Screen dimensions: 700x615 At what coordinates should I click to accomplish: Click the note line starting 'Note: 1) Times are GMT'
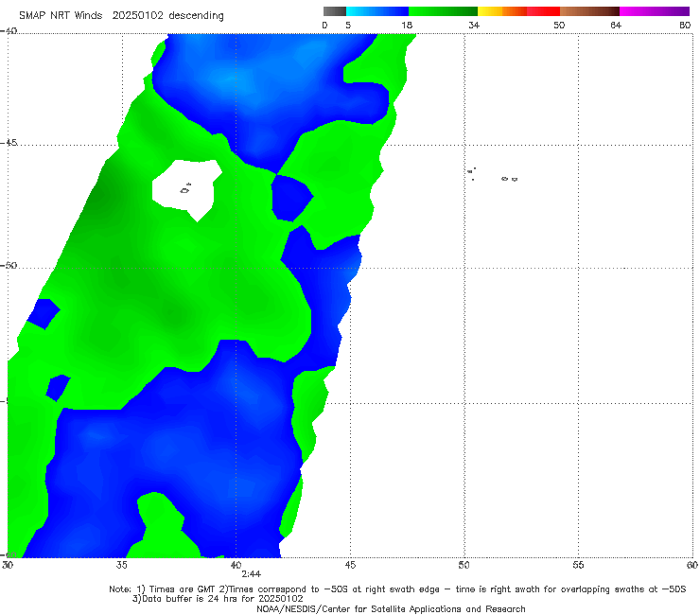(397, 589)
